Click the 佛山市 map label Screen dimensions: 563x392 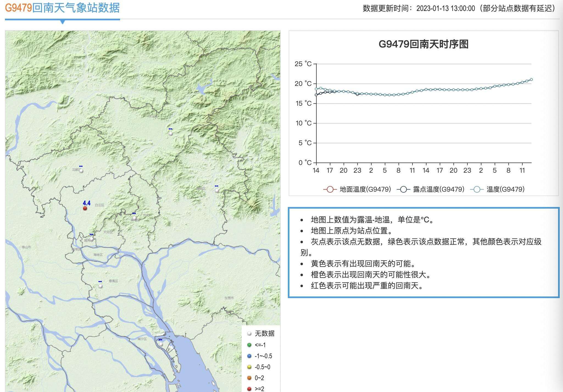(26, 247)
